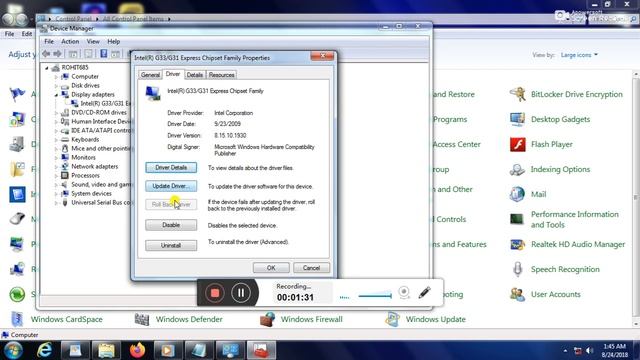
Task: Switch to the General tab
Action: coord(150,75)
